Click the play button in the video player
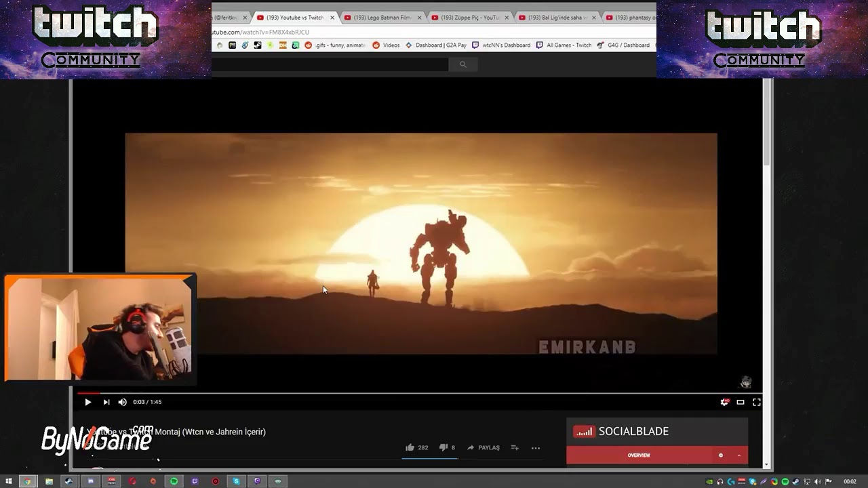Screen dimensions: 868x488 point(87,402)
